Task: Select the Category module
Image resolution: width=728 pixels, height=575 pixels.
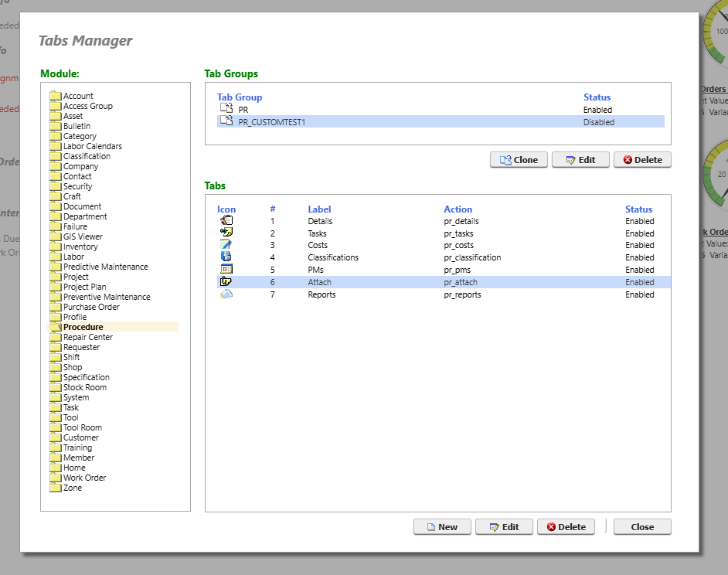Action: tap(80, 136)
